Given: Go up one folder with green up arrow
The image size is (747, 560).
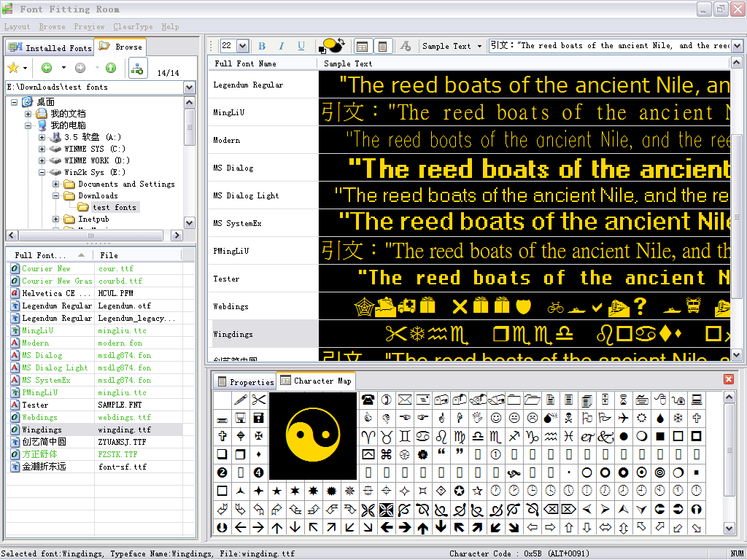Looking at the screenshot, I should coord(111,68).
